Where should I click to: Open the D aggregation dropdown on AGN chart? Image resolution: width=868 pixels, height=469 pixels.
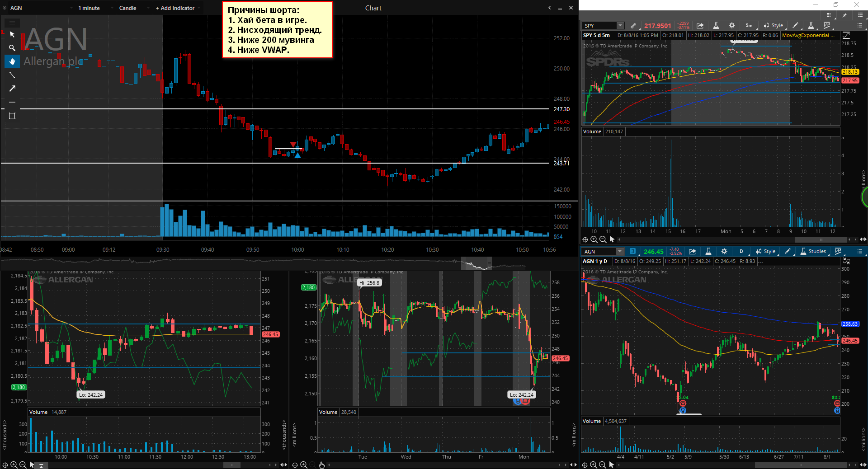pos(742,252)
